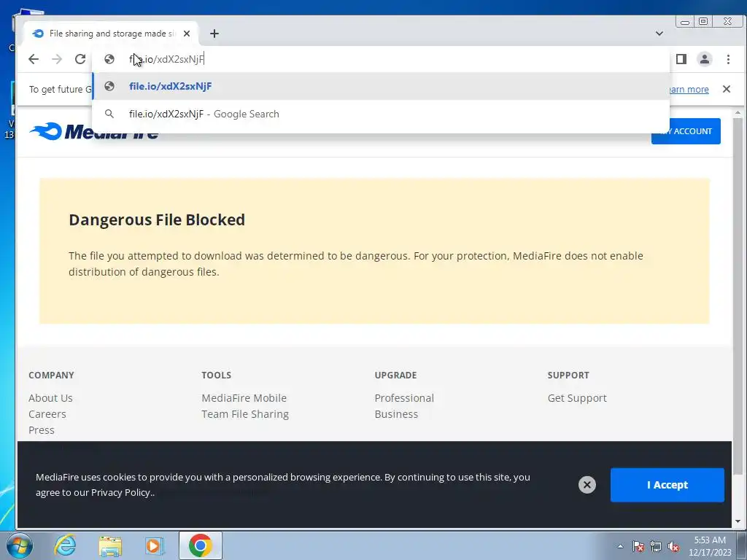Open the taskbar clock and date

(x=710, y=546)
